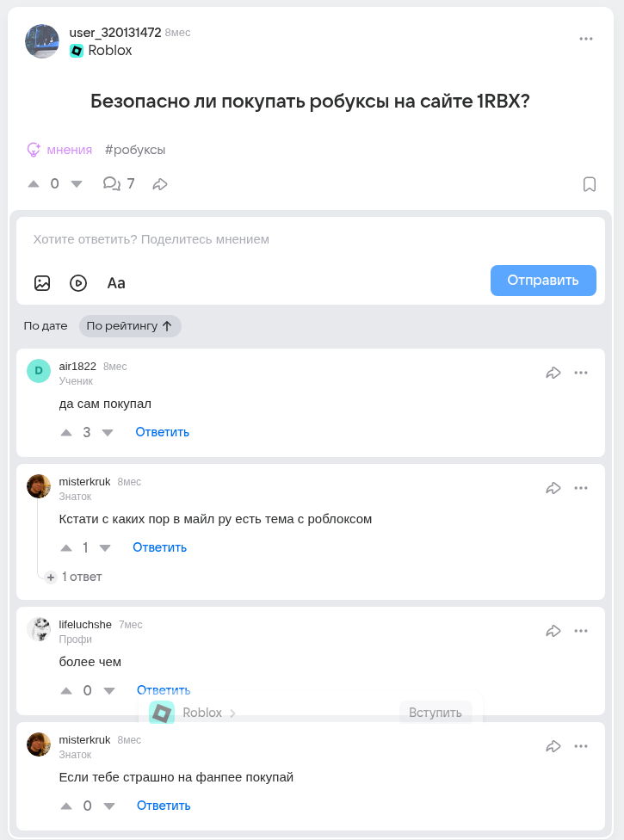Sort answers by rating
624x840 pixels.
point(129,326)
